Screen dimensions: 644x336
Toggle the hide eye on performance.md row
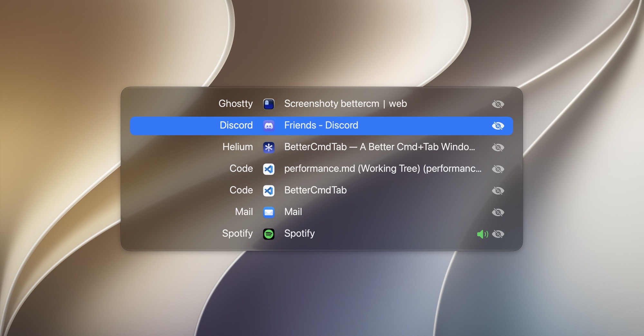(x=498, y=169)
